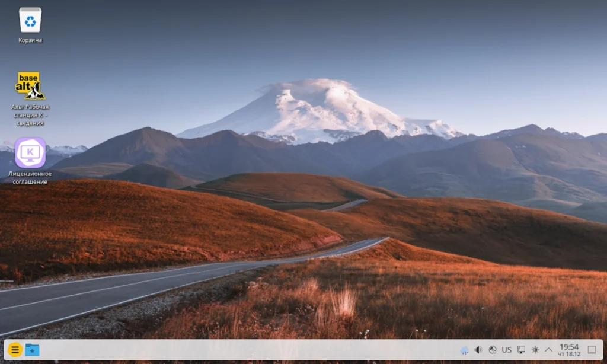Open the brightness and color tray icon
The height and width of the screenshot is (364, 607).
click(535, 350)
